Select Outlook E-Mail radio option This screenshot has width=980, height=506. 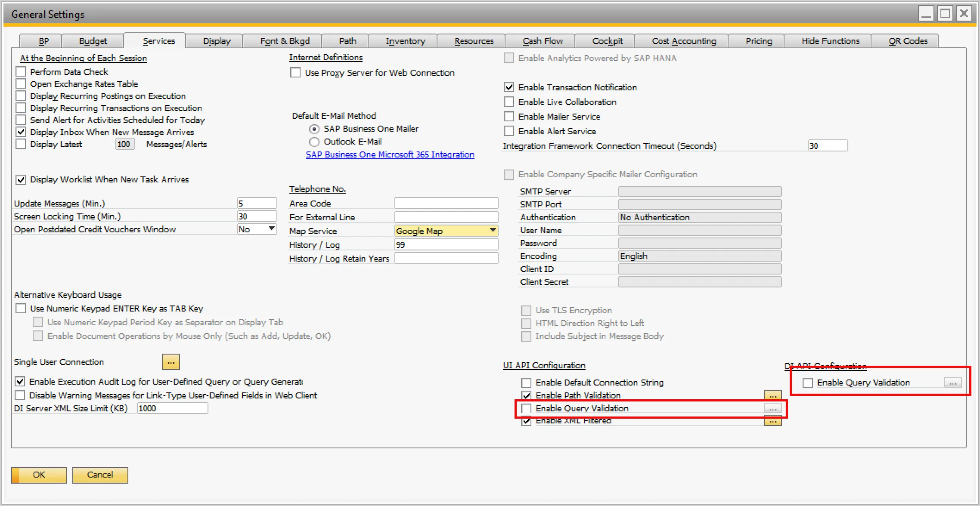coord(314,142)
